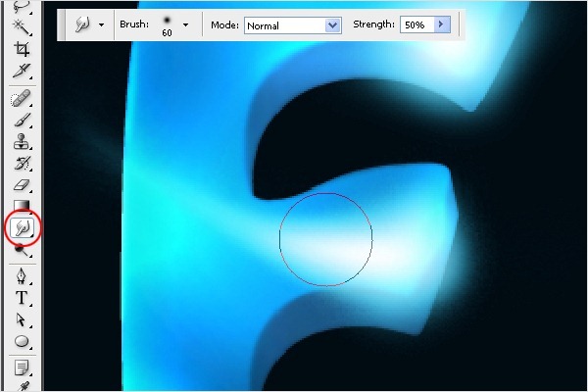
Task: Select the Ellipse shape tool
Action: coord(22,342)
